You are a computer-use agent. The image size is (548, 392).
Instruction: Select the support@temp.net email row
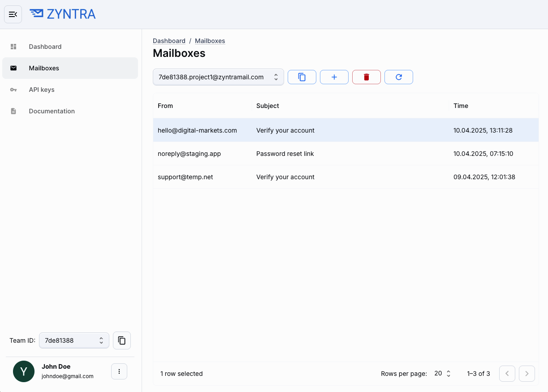click(x=345, y=177)
